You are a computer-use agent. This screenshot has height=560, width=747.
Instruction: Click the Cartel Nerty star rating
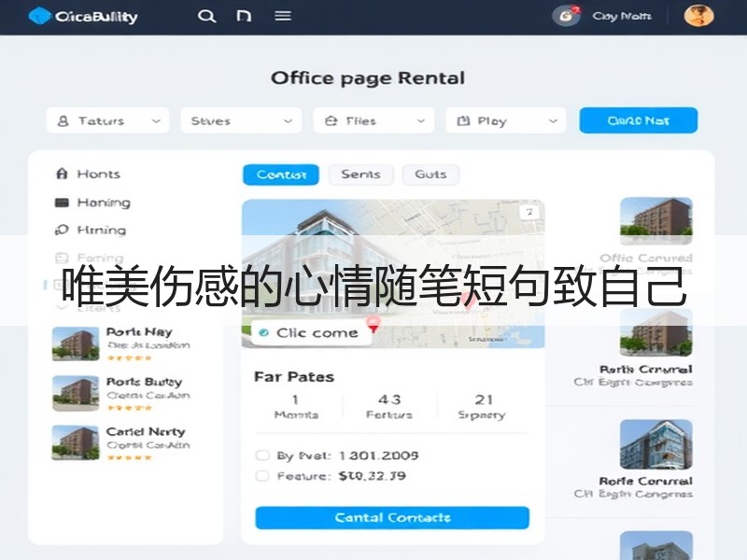click(129, 457)
